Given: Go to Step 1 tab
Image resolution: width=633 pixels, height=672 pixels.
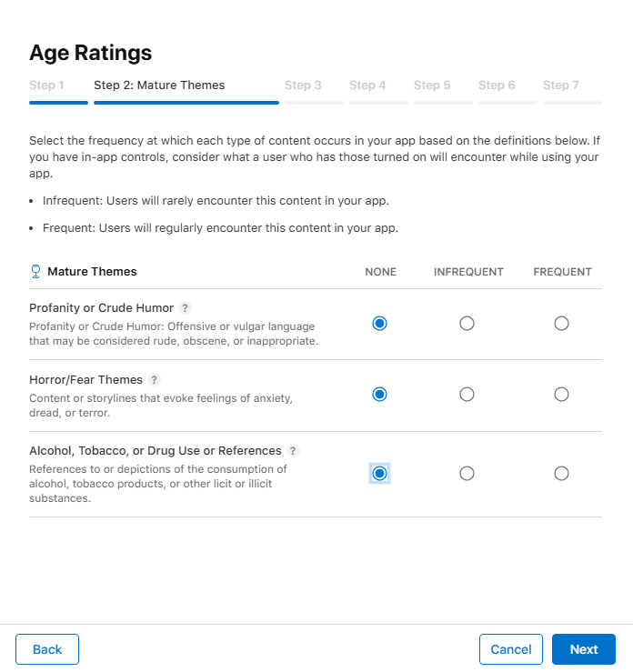Looking at the screenshot, I should pyautogui.click(x=47, y=85).
